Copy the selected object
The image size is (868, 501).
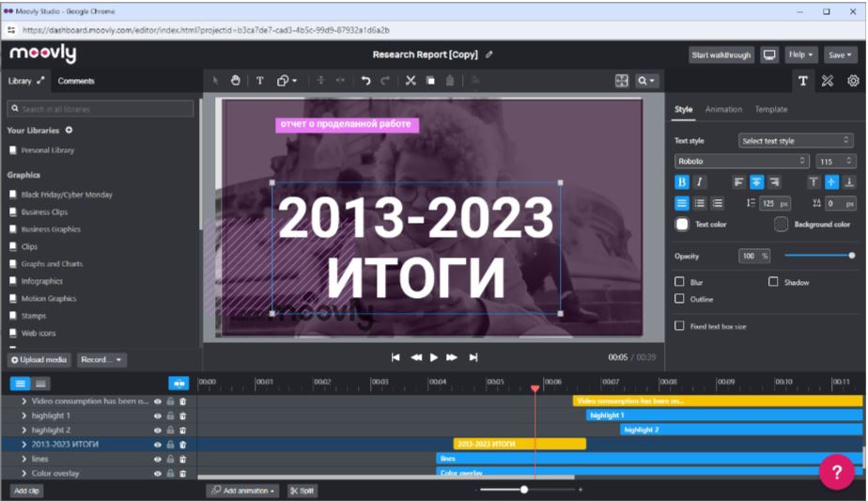(430, 80)
